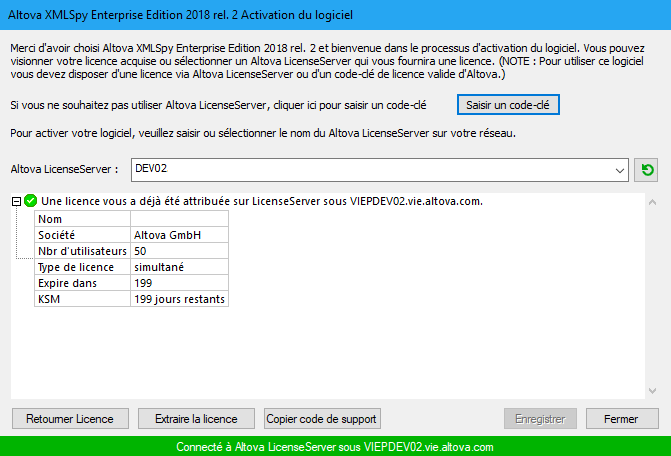Click the DEV02 LicenseServer input field
This screenshot has width=671, height=456.
click(x=380, y=170)
